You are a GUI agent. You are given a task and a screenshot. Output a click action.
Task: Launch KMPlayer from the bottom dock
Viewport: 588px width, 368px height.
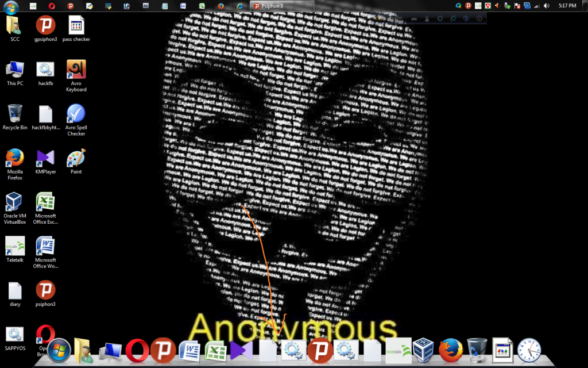[242, 351]
